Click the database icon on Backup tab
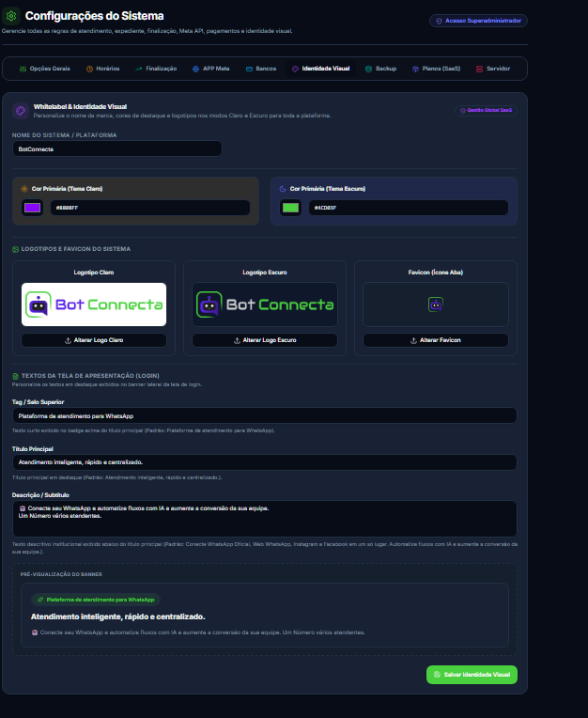The image size is (588, 718). (368, 69)
